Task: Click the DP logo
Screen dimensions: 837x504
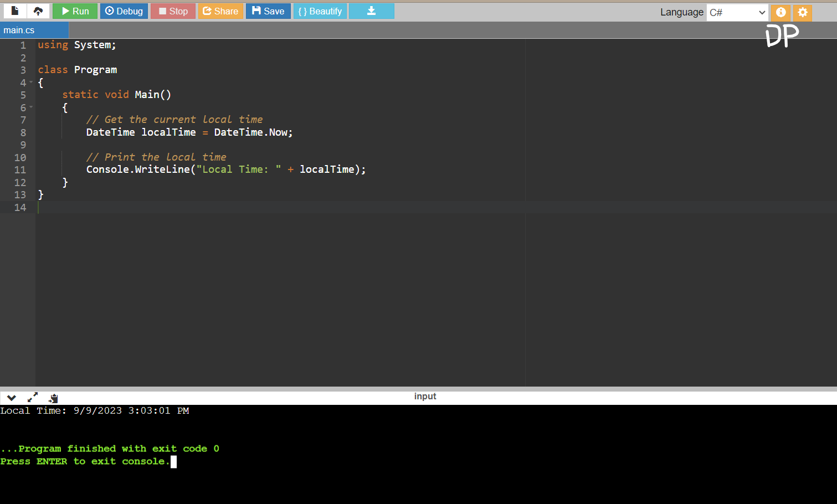Action: coord(781,35)
